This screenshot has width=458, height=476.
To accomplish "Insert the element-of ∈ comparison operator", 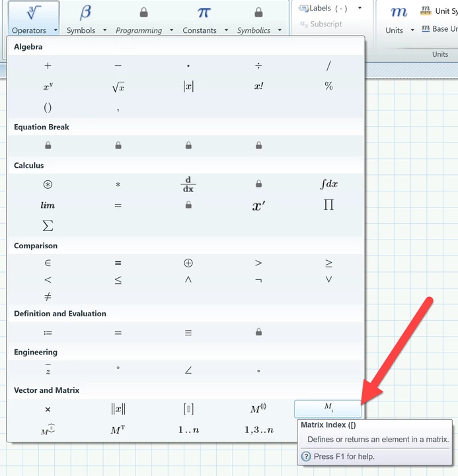I will click(48, 263).
